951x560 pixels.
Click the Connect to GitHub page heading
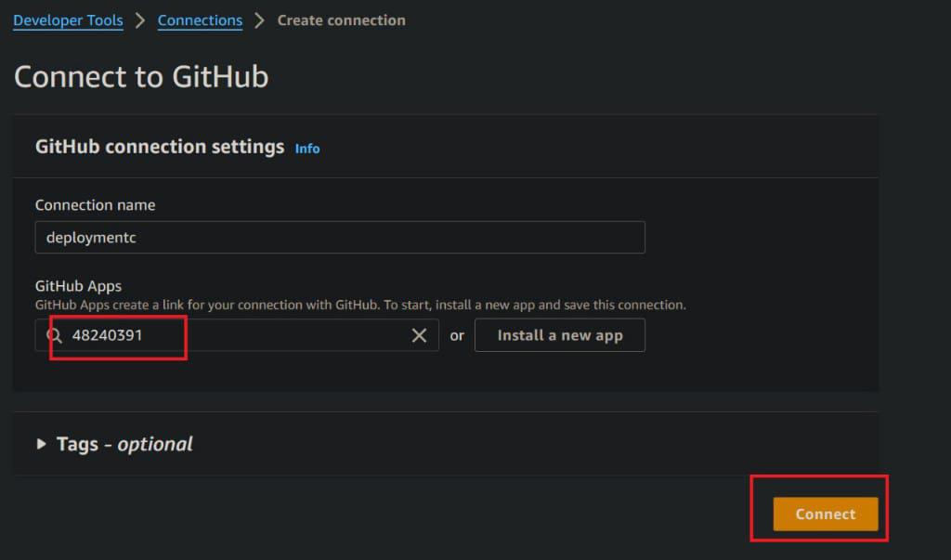[x=141, y=77]
